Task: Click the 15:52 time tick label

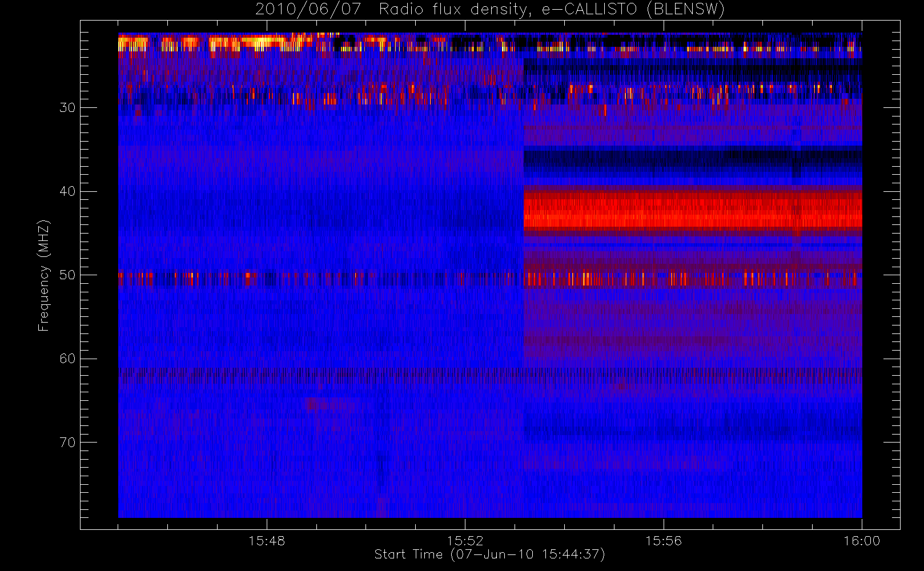Action: coord(465,541)
